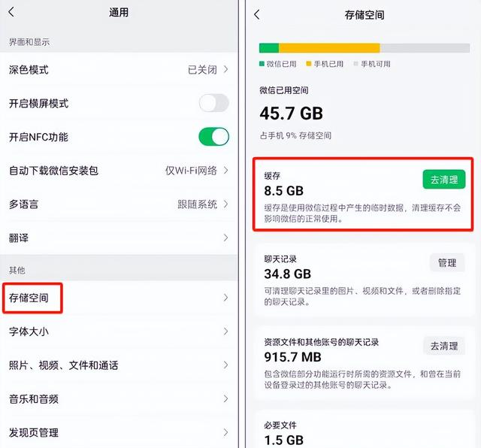Disable the 开启NFC功能 switch
This screenshot has height=448, width=481.
coord(213,137)
